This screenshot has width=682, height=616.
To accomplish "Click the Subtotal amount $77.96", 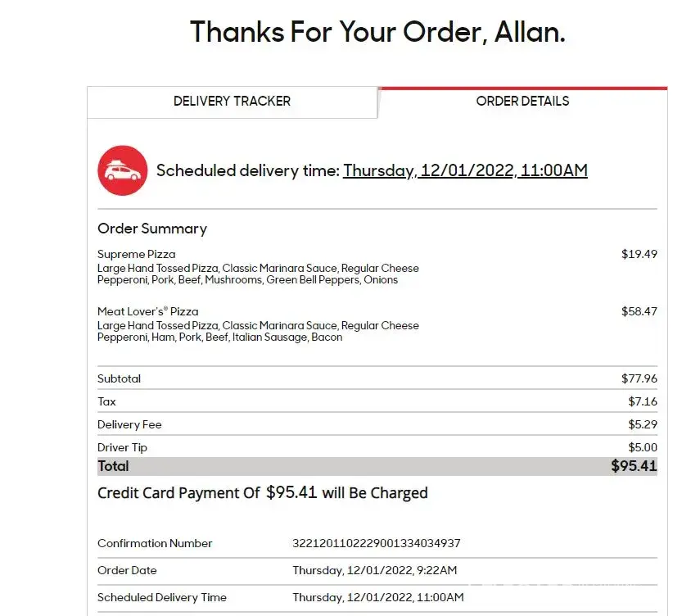I will pos(639,378).
